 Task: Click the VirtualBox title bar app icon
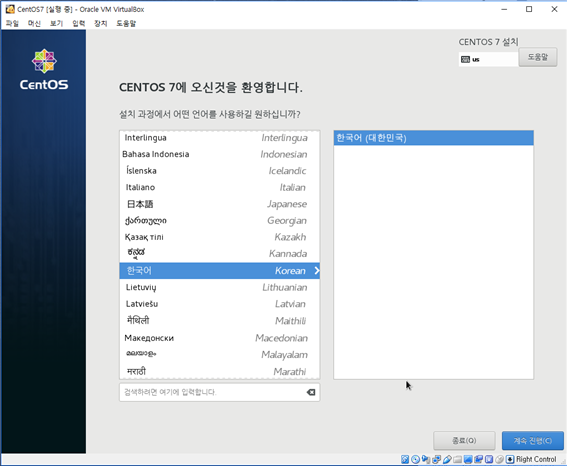pyautogui.click(x=10, y=9)
